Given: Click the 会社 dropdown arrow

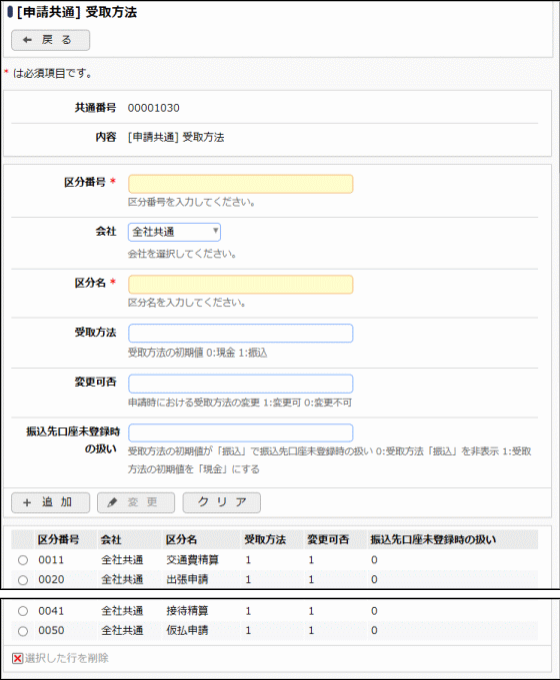Looking at the screenshot, I should (x=215, y=231).
